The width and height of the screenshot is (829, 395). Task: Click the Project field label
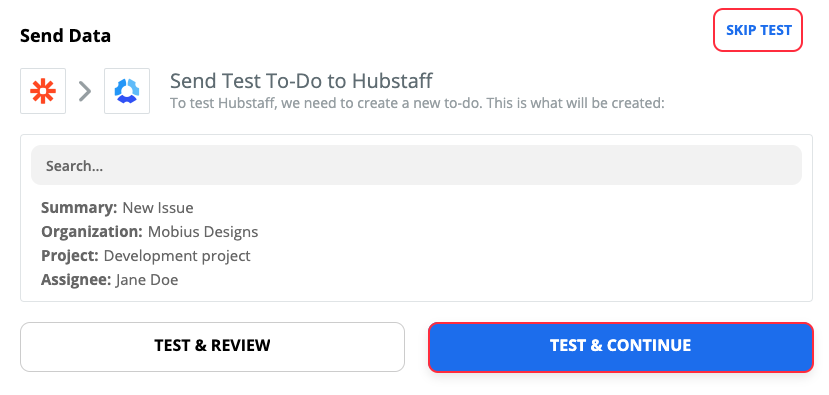tap(70, 256)
